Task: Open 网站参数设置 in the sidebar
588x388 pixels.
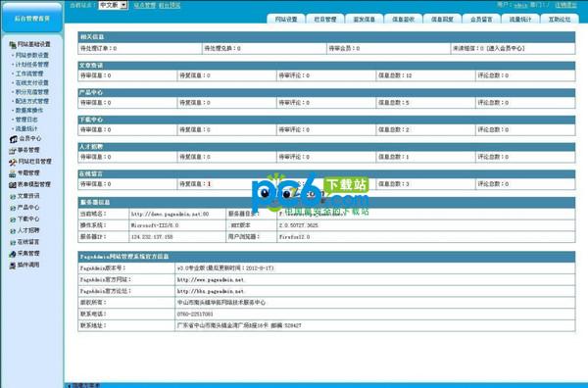Action: pos(32,55)
